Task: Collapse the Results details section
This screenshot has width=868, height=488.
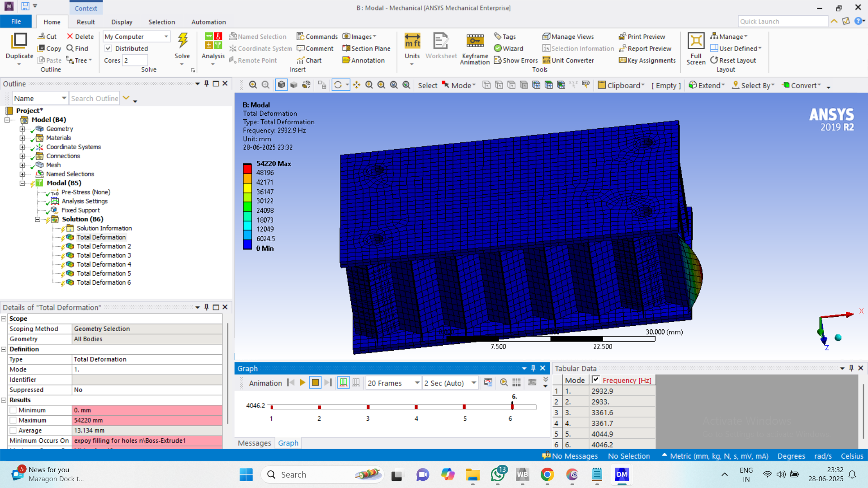Action: point(4,400)
